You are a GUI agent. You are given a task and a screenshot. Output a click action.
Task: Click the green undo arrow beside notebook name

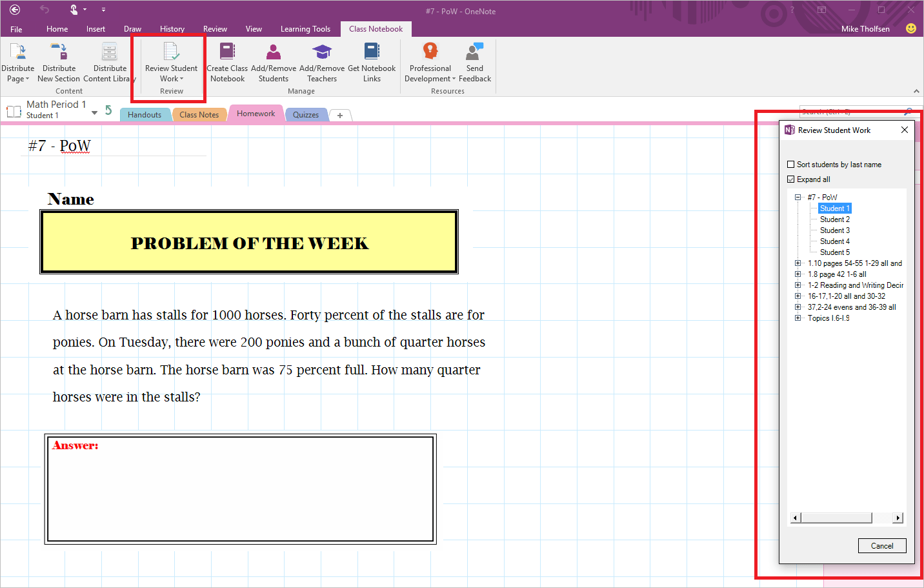click(108, 110)
